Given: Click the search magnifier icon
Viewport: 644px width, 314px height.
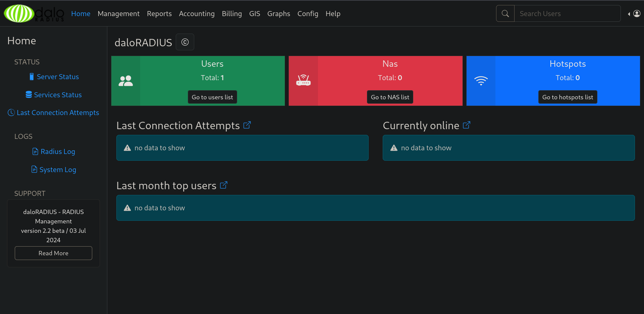Looking at the screenshot, I should [505, 13].
